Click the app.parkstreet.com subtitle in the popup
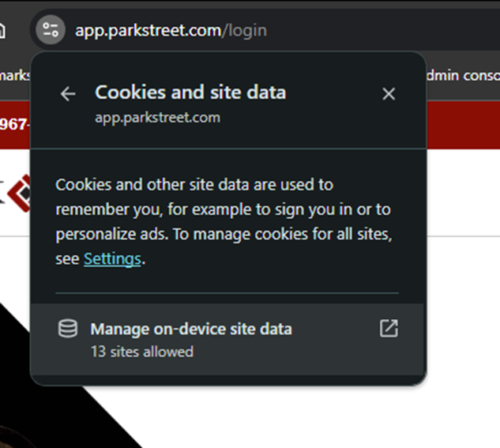This screenshot has width=500, height=448. 157,118
